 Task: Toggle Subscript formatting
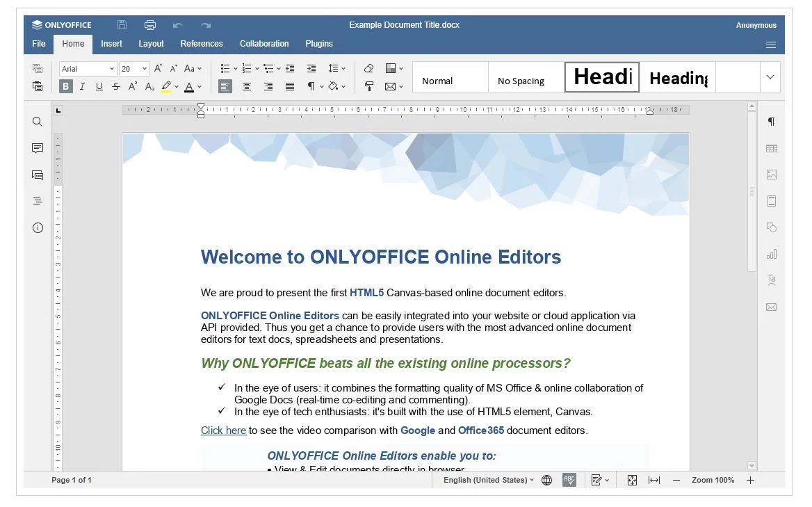(149, 86)
